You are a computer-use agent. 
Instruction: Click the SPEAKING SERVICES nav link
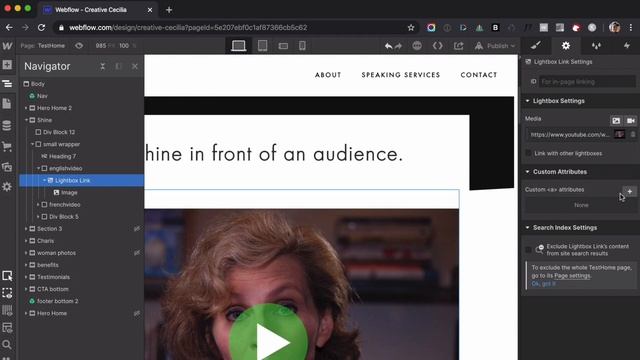click(401, 75)
